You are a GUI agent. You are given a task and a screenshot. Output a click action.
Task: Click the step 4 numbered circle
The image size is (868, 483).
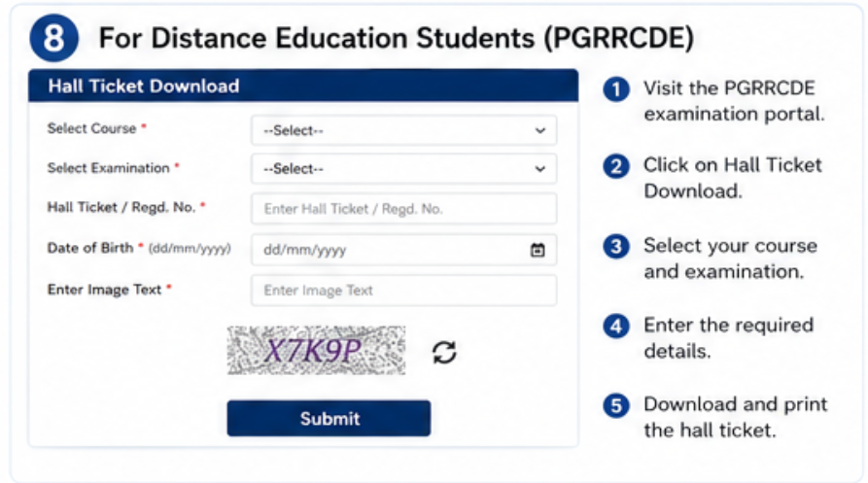pyautogui.click(x=616, y=327)
